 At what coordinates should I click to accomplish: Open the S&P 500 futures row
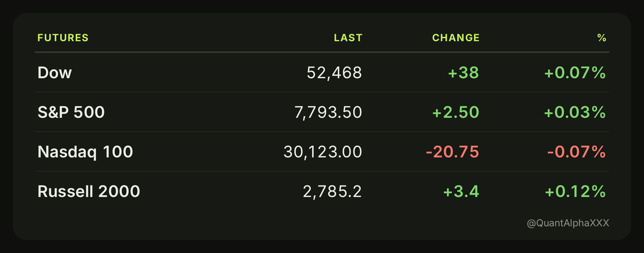tap(322, 112)
